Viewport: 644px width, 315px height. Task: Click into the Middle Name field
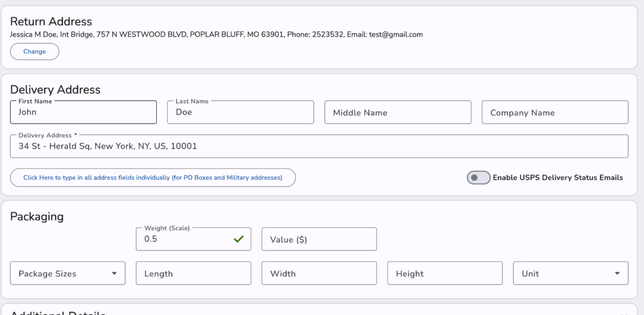(x=397, y=112)
